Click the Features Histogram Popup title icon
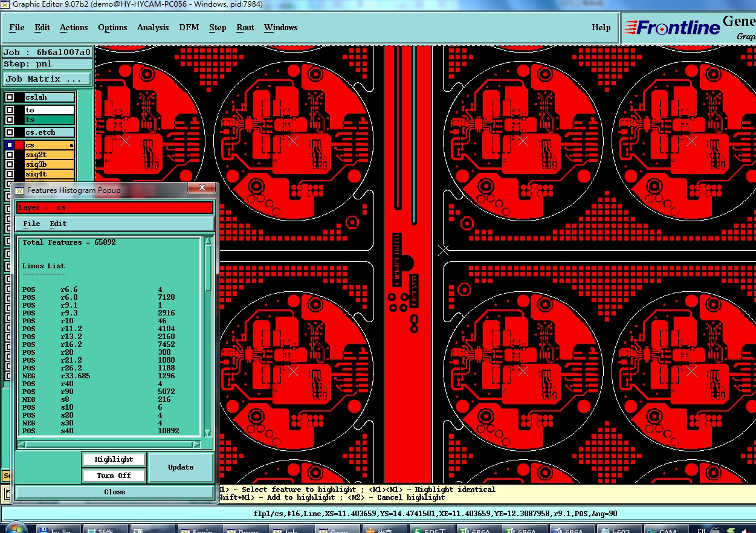 click(x=19, y=190)
